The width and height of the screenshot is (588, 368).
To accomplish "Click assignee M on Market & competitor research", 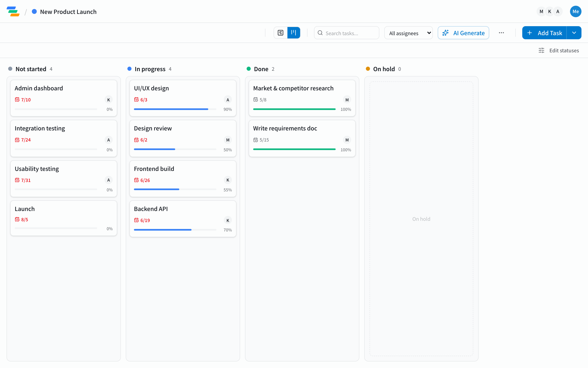I will click(x=347, y=100).
